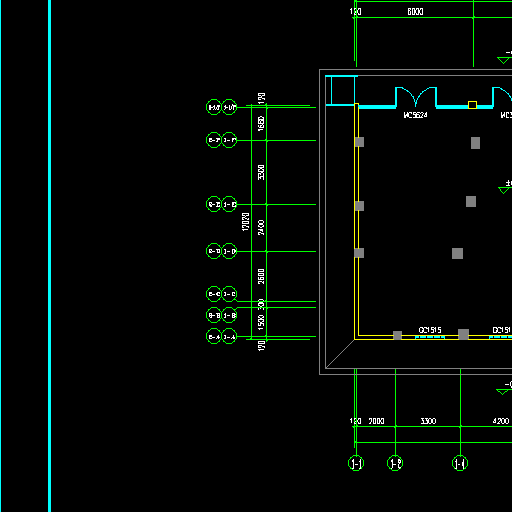Select the thick cyan vertical border line
Viewport: 512px width, 512px height.
tap(50, 256)
